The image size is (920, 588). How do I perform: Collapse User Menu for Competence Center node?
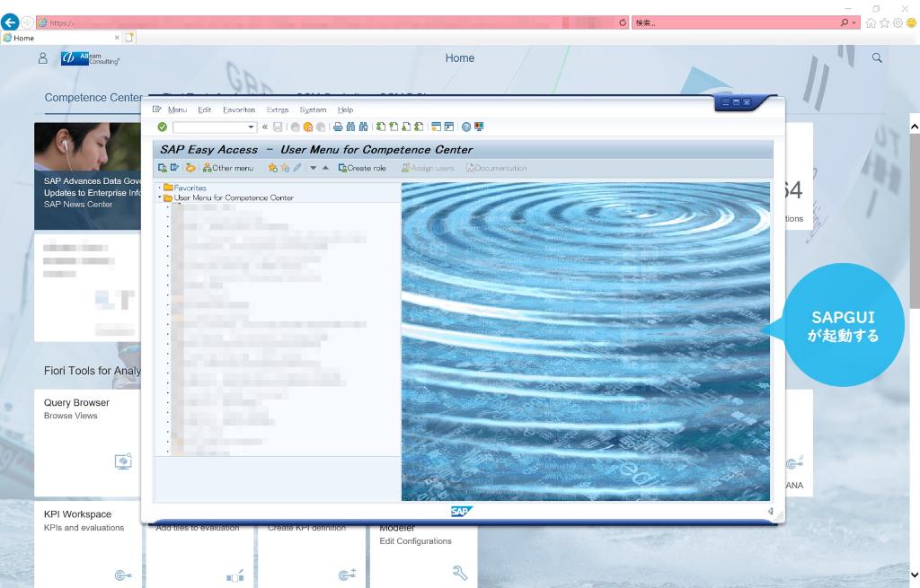(x=160, y=197)
